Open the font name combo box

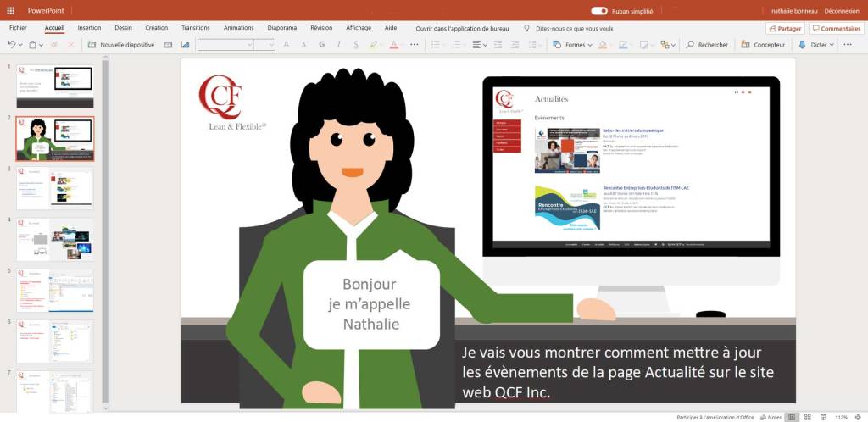click(x=225, y=45)
